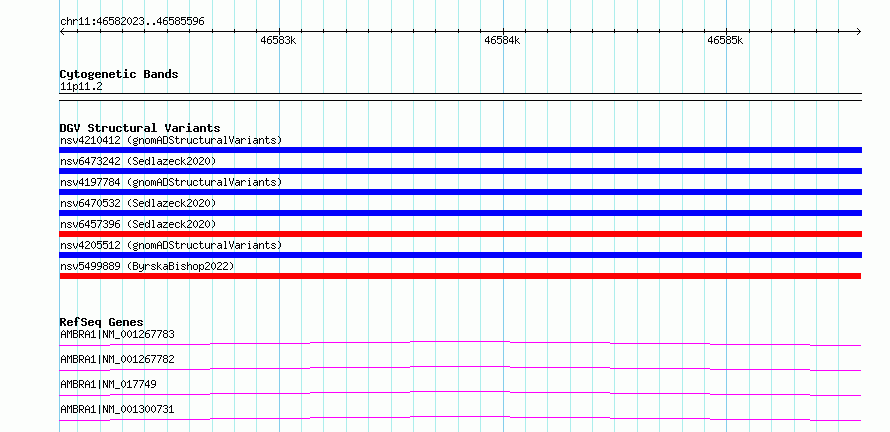Click the 46584k ruler tick label

point(502,41)
